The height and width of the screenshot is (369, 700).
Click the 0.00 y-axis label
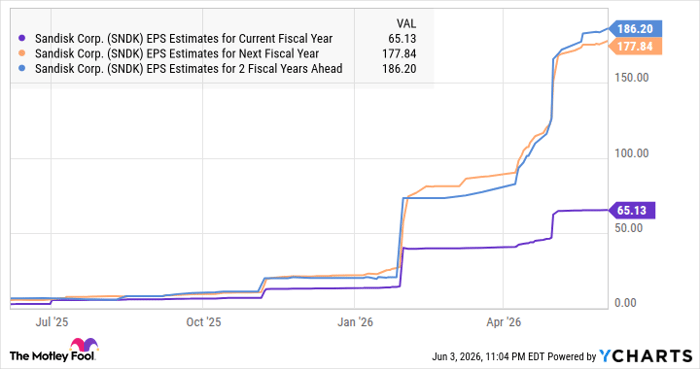coord(625,303)
